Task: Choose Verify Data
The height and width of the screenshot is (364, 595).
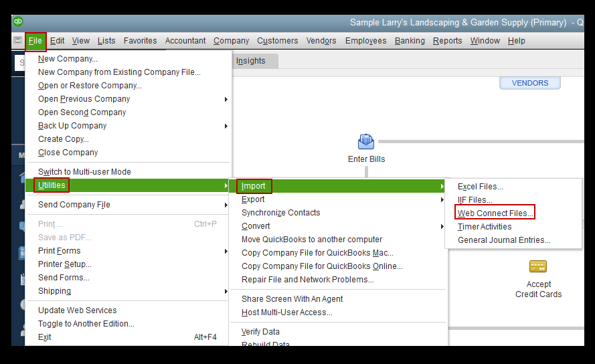Action: point(337,332)
